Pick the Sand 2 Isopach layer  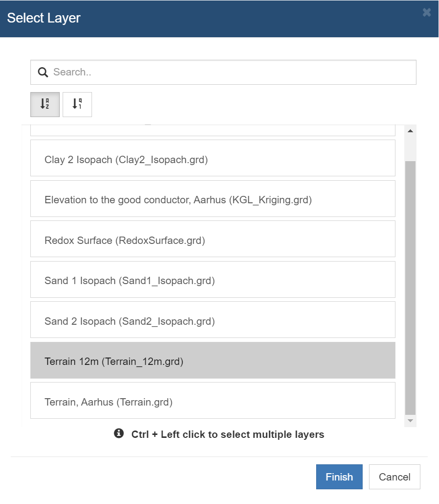click(x=212, y=320)
